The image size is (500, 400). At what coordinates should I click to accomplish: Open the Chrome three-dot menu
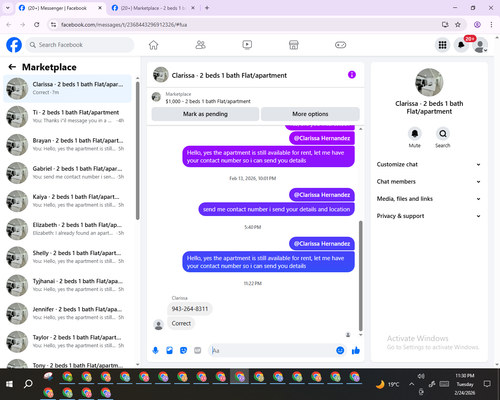click(x=491, y=24)
